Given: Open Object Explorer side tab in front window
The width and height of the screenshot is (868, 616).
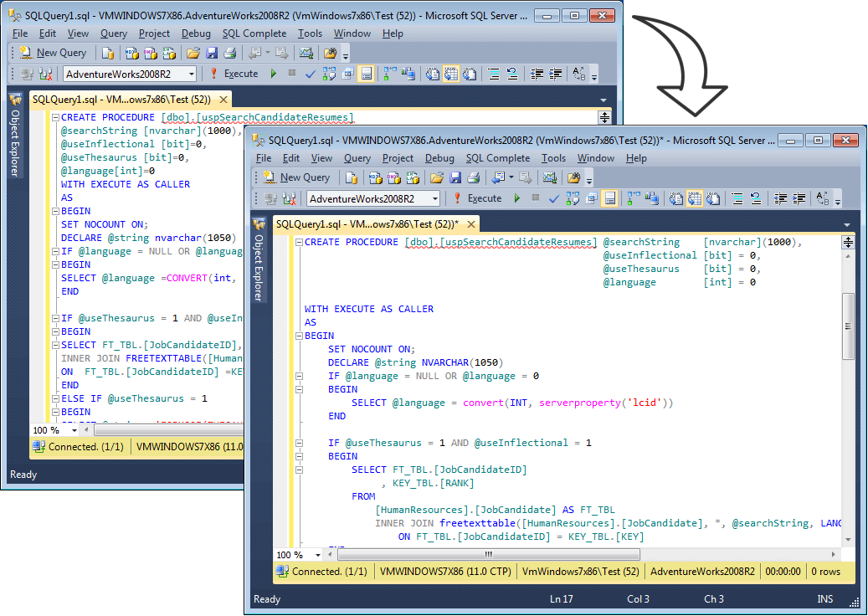Looking at the screenshot, I should (x=259, y=260).
